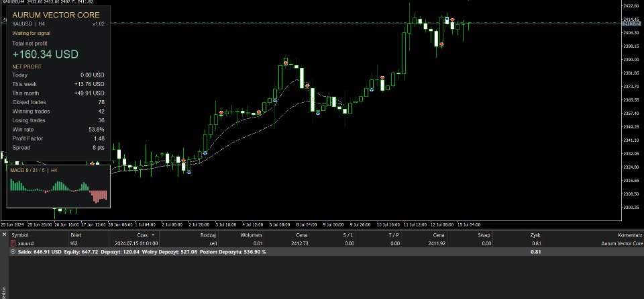Click the S / L column header
Viewport: 644px width, 299px height.
point(348,235)
